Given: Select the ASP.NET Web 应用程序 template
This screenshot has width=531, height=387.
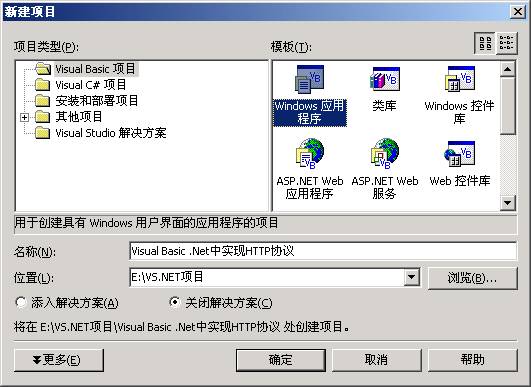Looking at the screenshot, I should (x=310, y=154).
